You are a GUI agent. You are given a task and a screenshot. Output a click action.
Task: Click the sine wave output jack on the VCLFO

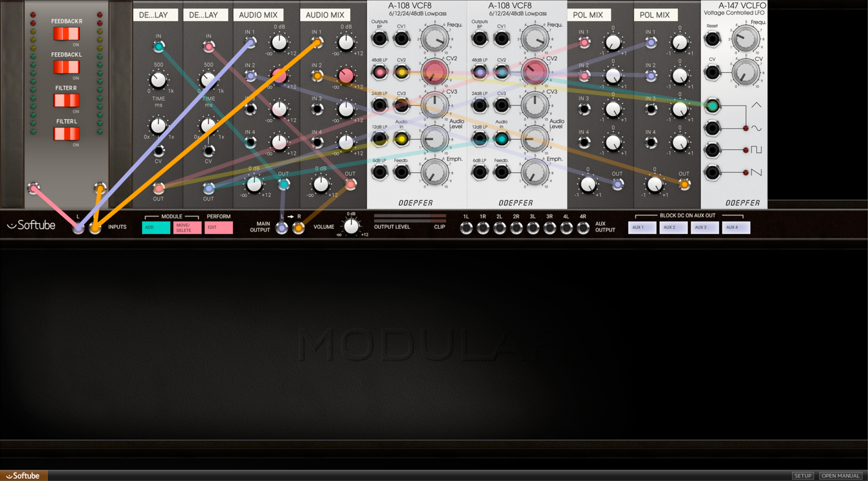tap(712, 128)
